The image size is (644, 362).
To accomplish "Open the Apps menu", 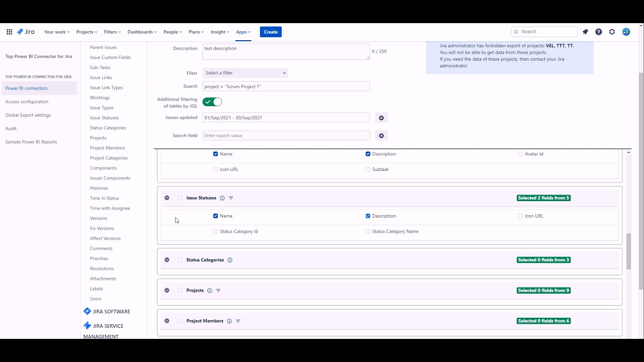I will click(x=244, y=32).
